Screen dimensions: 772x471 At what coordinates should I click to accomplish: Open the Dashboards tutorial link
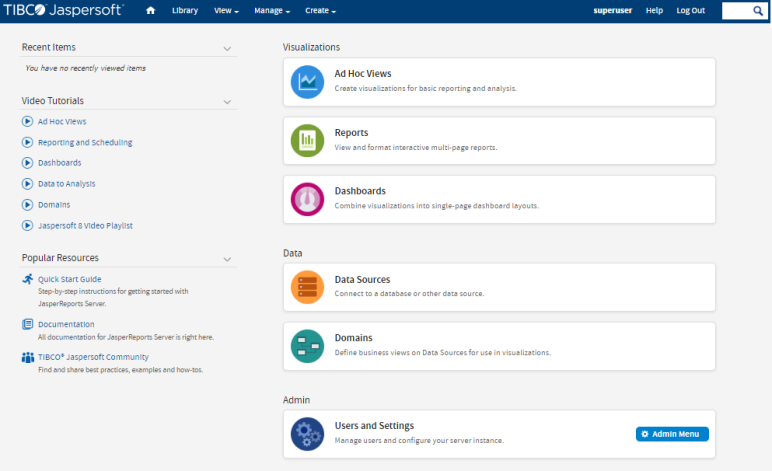click(60, 163)
